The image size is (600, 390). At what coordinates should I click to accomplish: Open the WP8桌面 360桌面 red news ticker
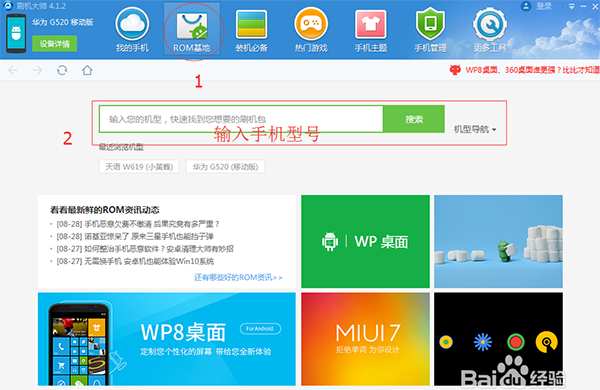coord(524,70)
